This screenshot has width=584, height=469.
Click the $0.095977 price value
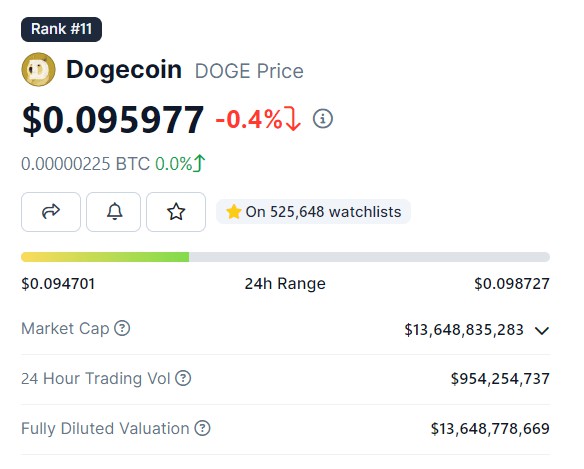113,120
